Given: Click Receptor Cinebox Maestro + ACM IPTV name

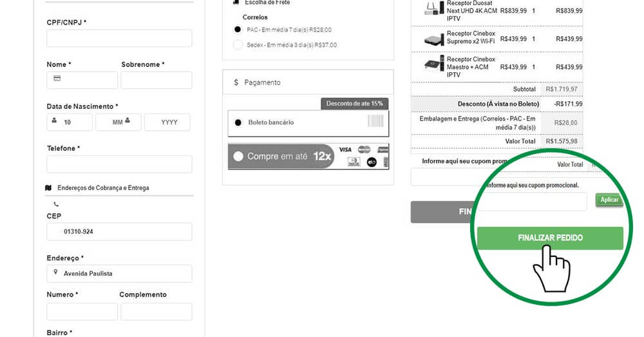Looking at the screenshot, I should coord(471,67).
